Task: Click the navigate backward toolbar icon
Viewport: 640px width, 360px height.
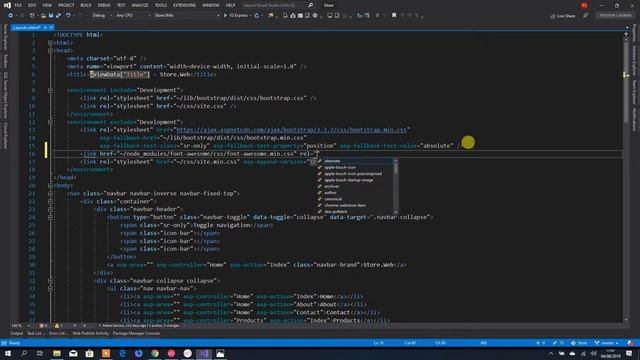Action: 11,16
